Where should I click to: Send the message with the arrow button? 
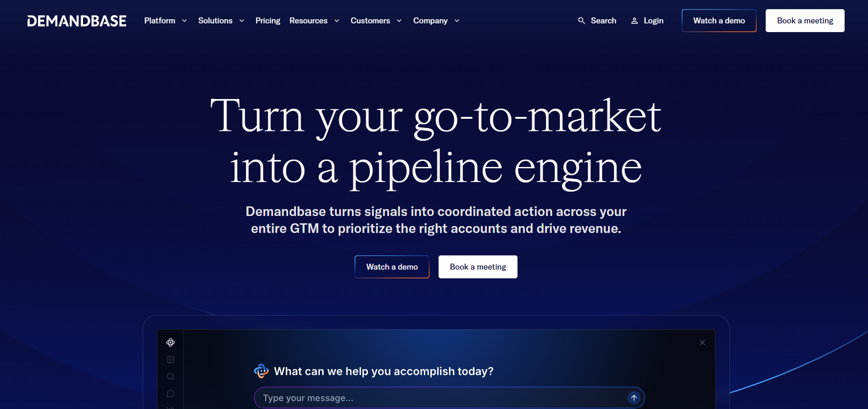pyautogui.click(x=634, y=398)
